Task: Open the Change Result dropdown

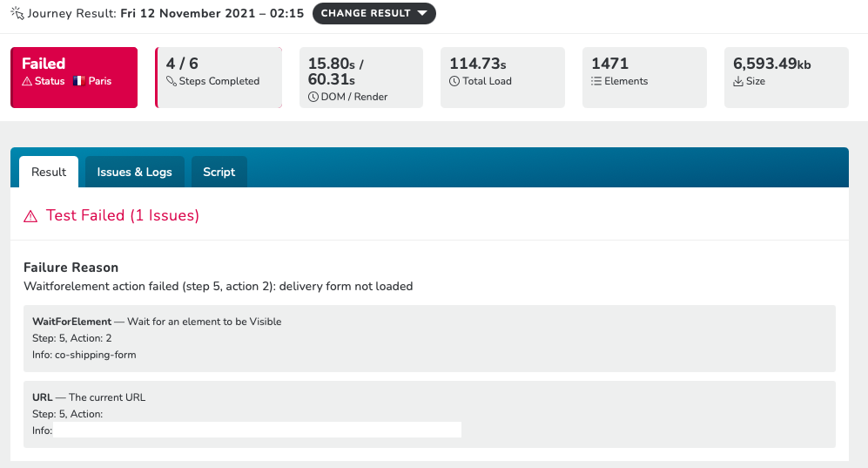Action: tap(373, 13)
